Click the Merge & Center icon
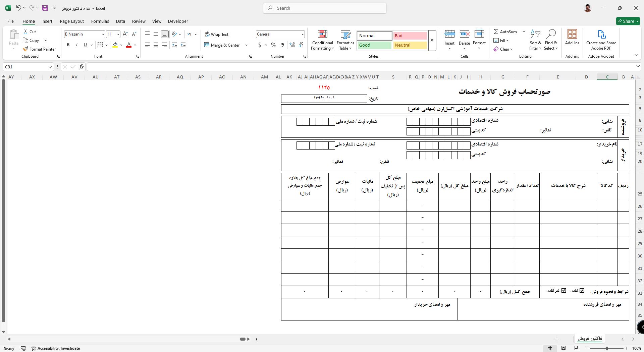644x352 pixels. 207,45
